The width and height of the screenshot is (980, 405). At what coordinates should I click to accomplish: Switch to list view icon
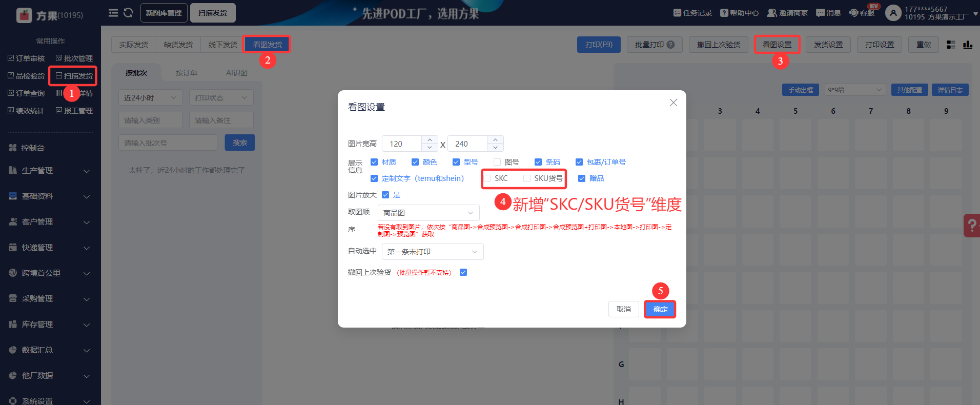[951, 45]
